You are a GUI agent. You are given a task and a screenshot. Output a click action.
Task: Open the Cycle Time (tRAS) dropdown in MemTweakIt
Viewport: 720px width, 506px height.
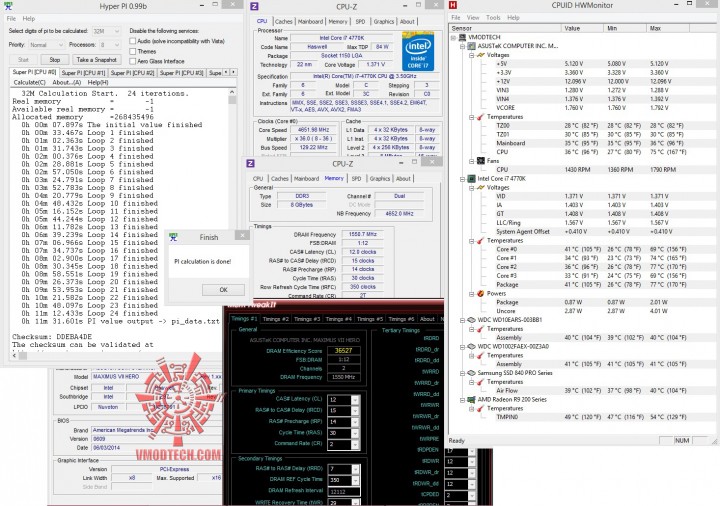click(355, 433)
